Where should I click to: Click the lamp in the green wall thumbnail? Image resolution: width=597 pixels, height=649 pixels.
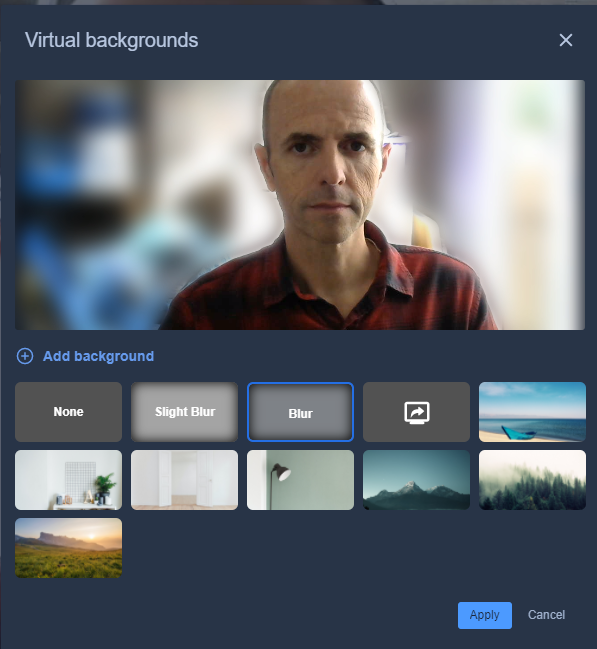pyautogui.click(x=279, y=485)
